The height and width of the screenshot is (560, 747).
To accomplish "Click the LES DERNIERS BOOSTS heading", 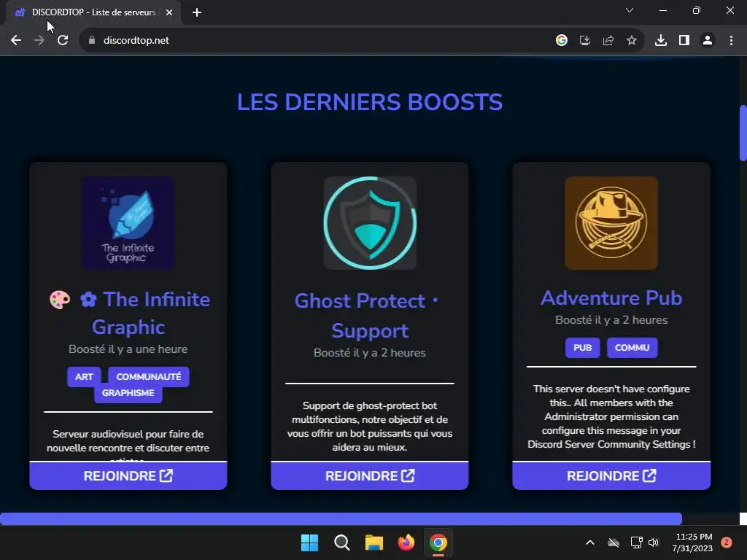I will 370,102.
